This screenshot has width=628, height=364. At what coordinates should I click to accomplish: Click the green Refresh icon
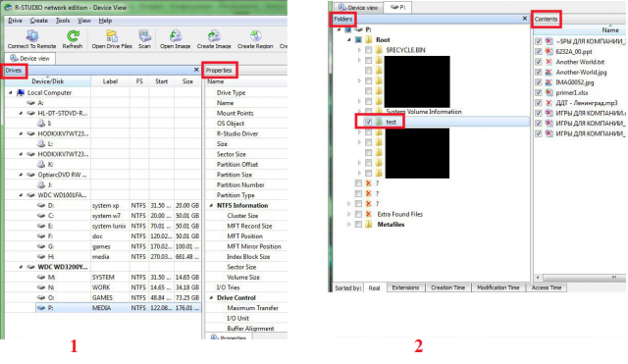[73, 36]
